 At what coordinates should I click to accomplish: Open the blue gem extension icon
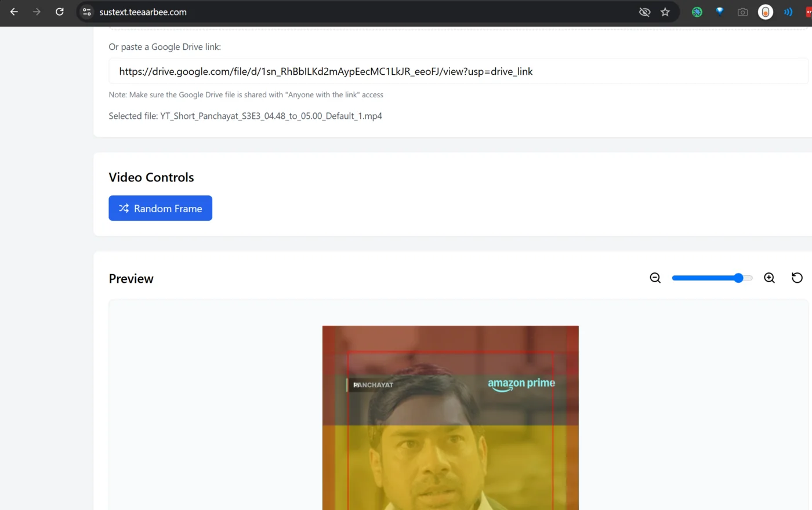[x=720, y=12]
